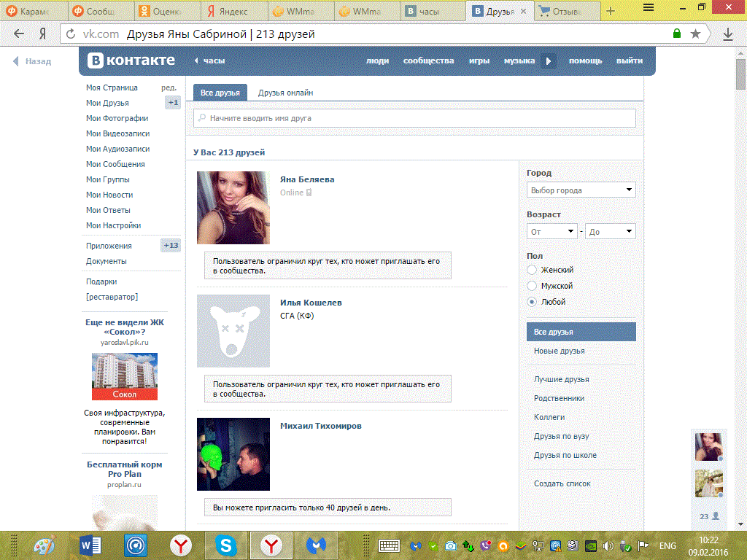Click the green padlock security icon
The image size is (747, 560).
[x=676, y=34]
